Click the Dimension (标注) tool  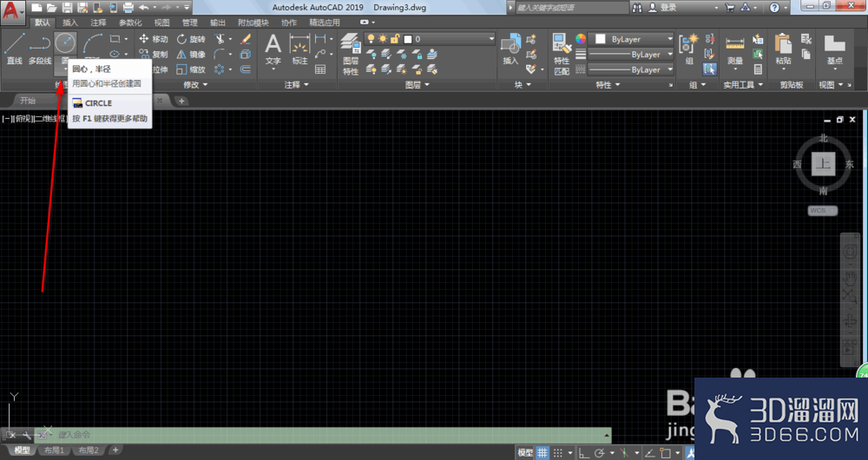coord(299,49)
